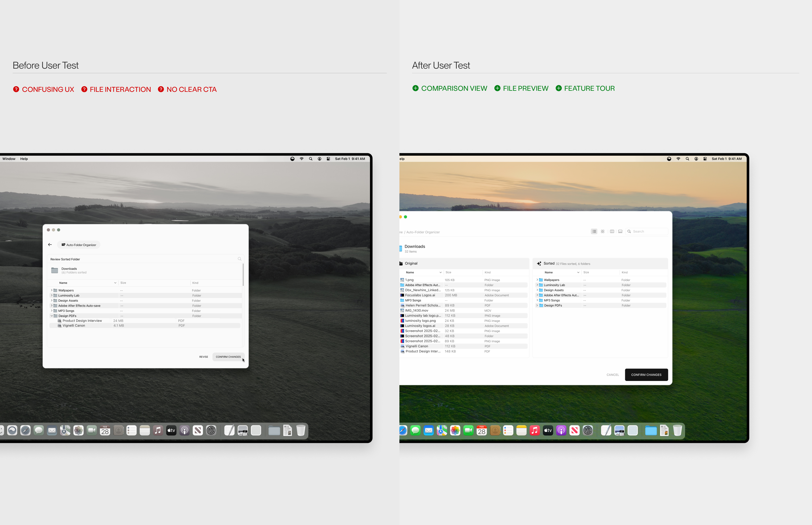
Task: Switch After mockup to gallery view
Action: (620, 231)
